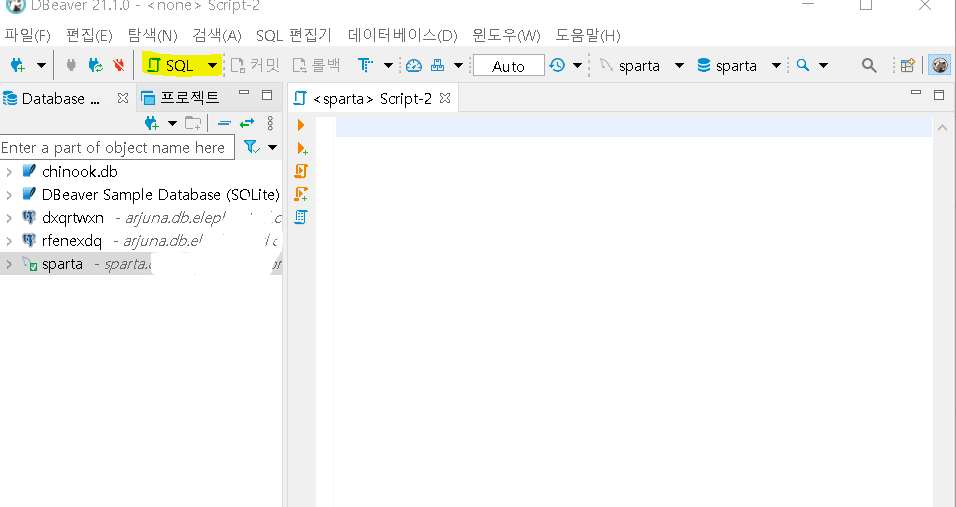
Task: Open the dropdown arrow after the transaction mode icon
Action: pos(388,65)
